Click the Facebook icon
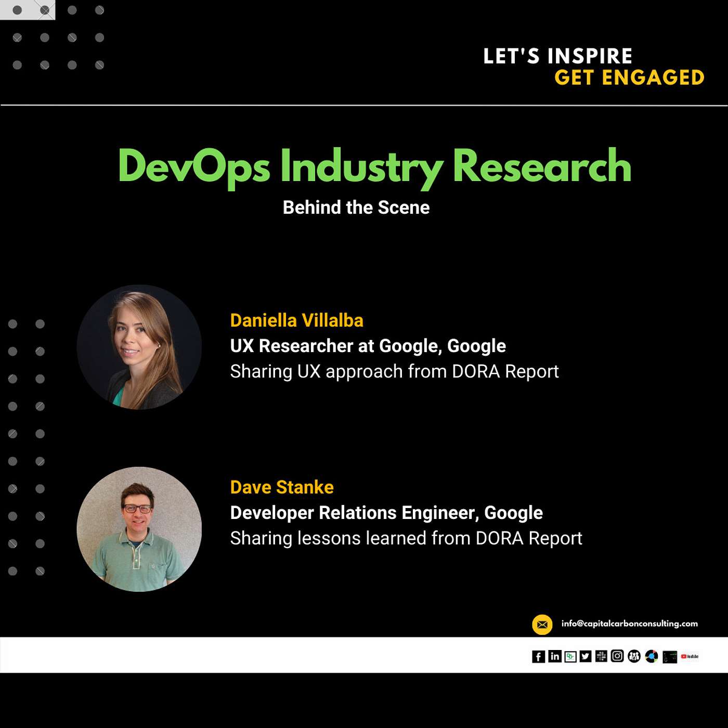Image resolution: width=728 pixels, height=728 pixels. tap(538, 657)
